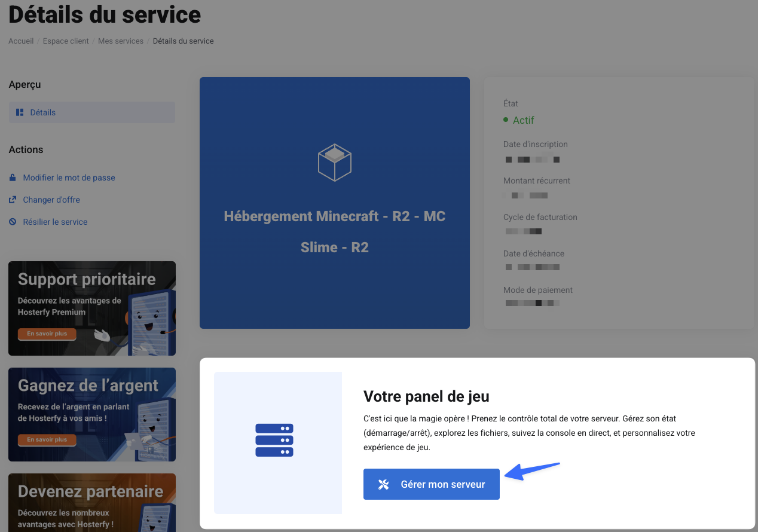Image resolution: width=758 pixels, height=532 pixels.
Task: Choose Résilier le service
Action: [x=55, y=222]
